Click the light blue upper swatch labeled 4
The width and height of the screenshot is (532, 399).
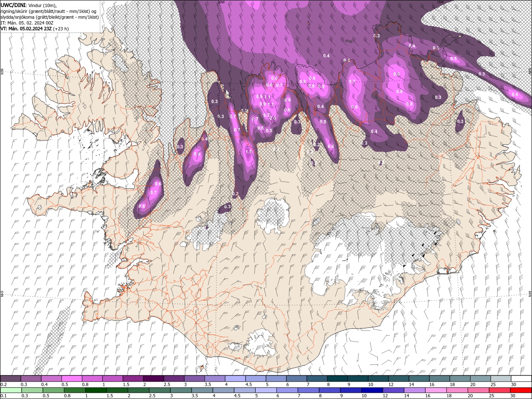coord(235,379)
